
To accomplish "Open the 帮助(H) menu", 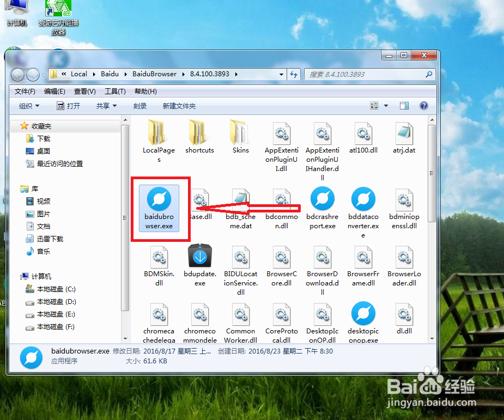I will click(x=145, y=92).
